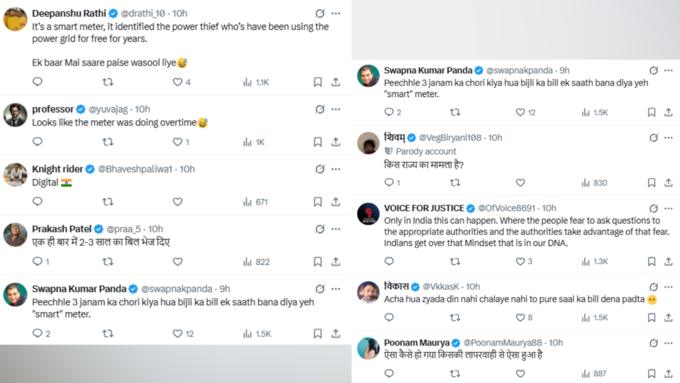The image size is (680, 383).
Task: Open @OfVoice8691 profile handle link
Action: [507, 208]
